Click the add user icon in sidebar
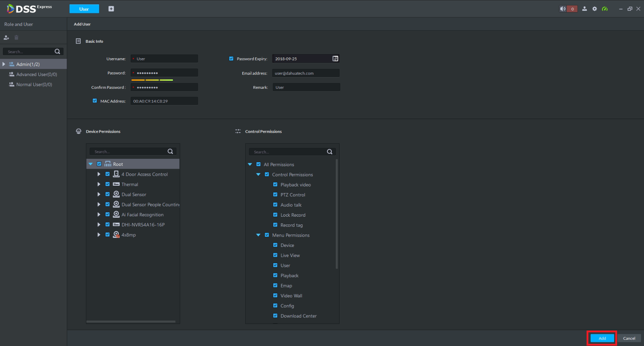 click(x=6, y=38)
